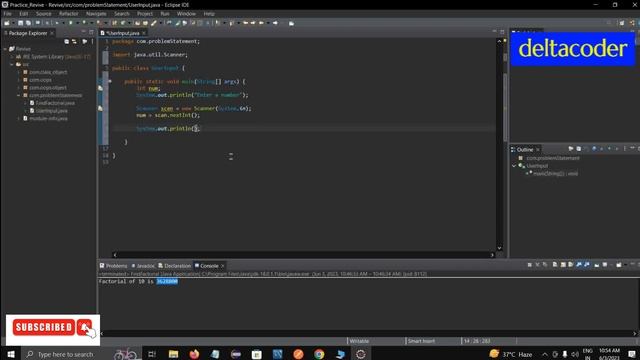Image resolution: width=640 pixels, height=360 pixels.
Task: Open the New file dropdown arrow
Action: pos(12,23)
